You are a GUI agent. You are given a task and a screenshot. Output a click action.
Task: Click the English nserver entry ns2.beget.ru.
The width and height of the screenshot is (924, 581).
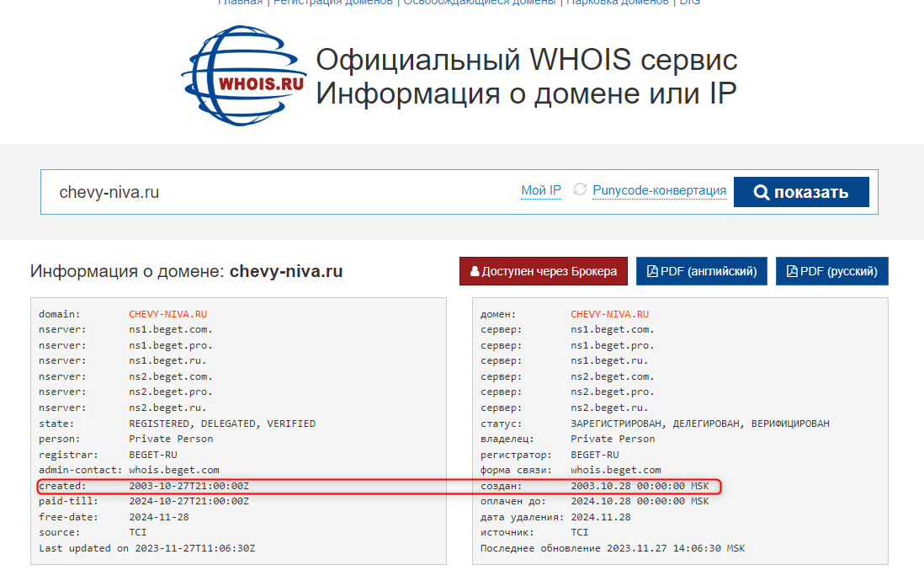pyautogui.click(x=167, y=408)
